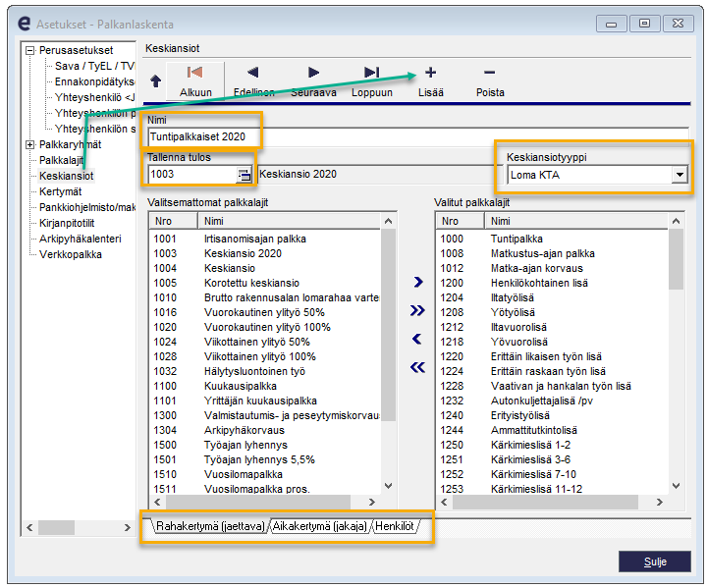
Task: Open Kirjanpitotilit in the tree
Action: click(67, 223)
